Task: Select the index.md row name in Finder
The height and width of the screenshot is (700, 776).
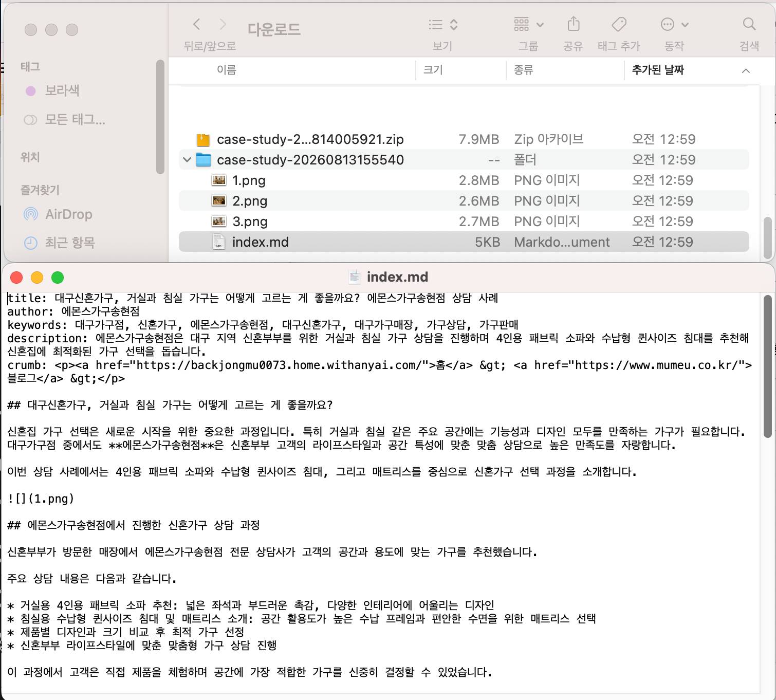Action: coord(261,242)
